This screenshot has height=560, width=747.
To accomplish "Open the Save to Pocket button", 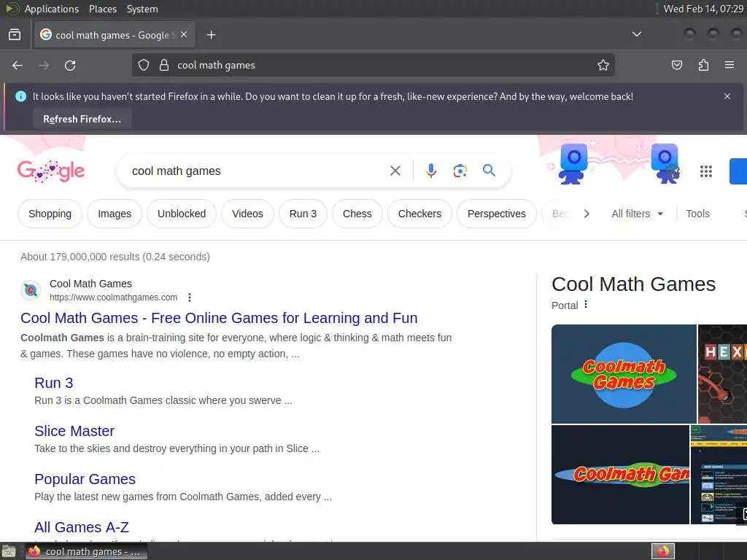I will tap(677, 65).
